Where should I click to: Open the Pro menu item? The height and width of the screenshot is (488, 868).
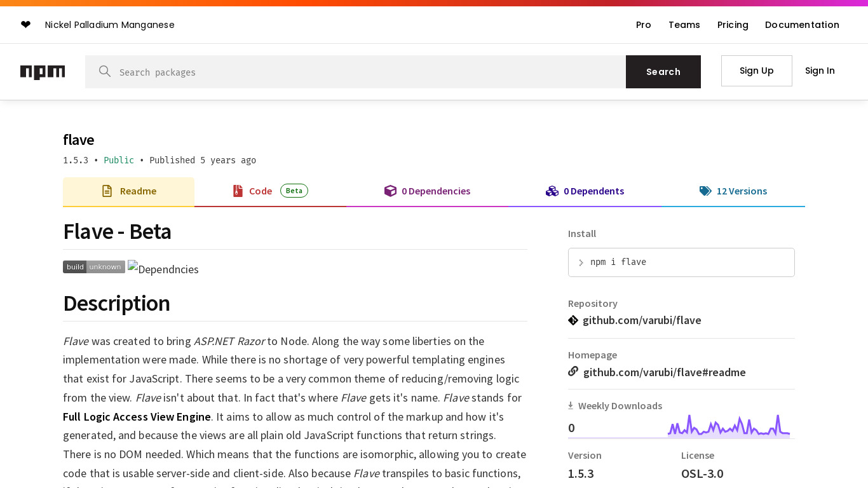[x=644, y=25]
